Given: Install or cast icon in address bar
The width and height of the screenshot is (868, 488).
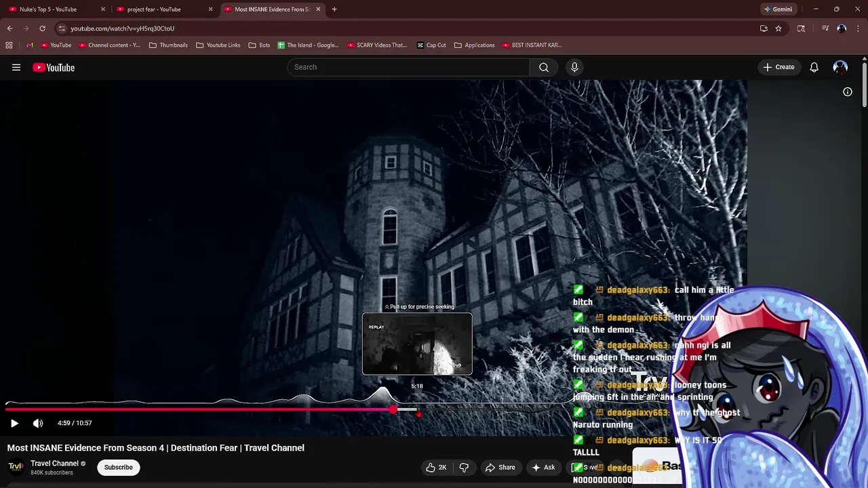Looking at the screenshot, I should 764,28.
